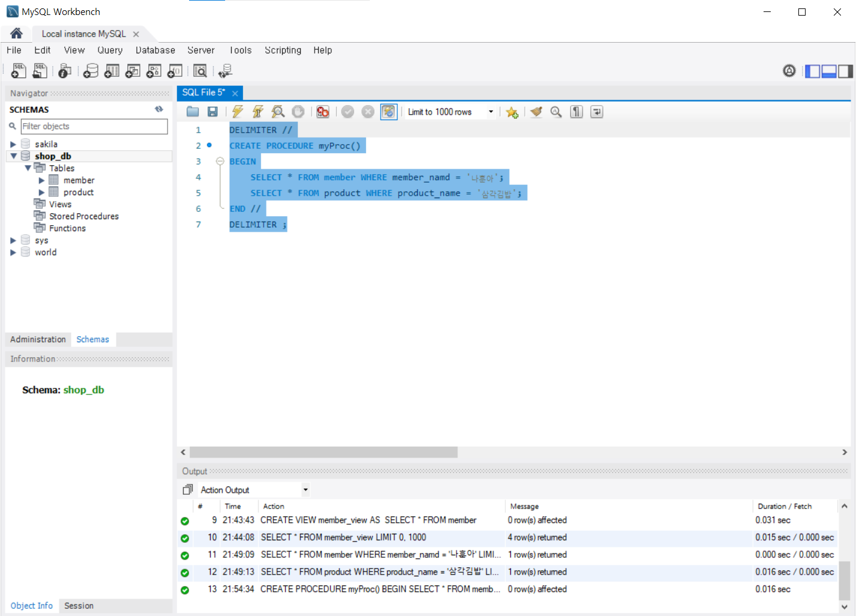This screenshot has width=856, height=616.
Task: Expand the product table
Action: click(x=41, y=192)
